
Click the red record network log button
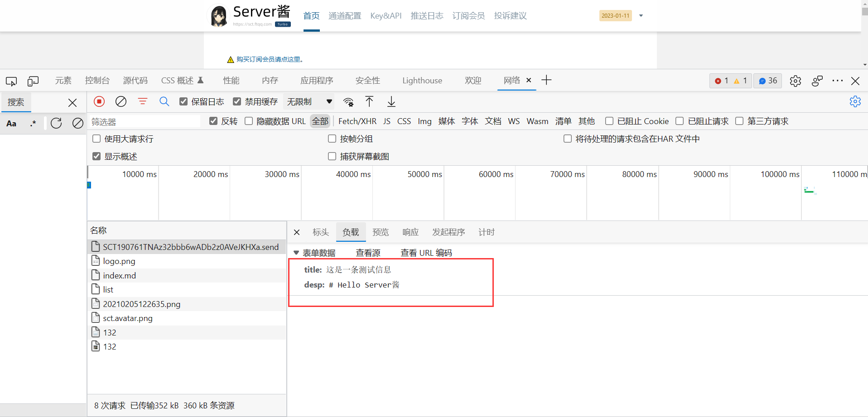[99, 101]
